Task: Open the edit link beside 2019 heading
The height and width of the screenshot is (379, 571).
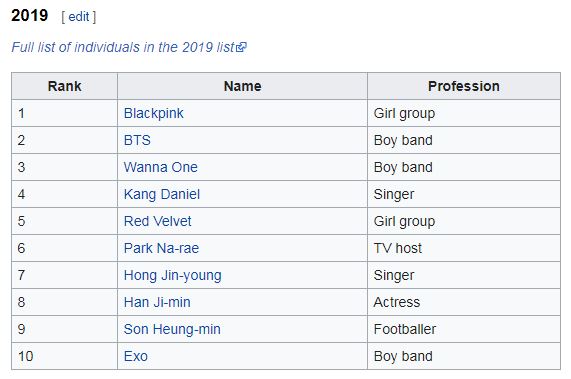Action: point(79,16)
